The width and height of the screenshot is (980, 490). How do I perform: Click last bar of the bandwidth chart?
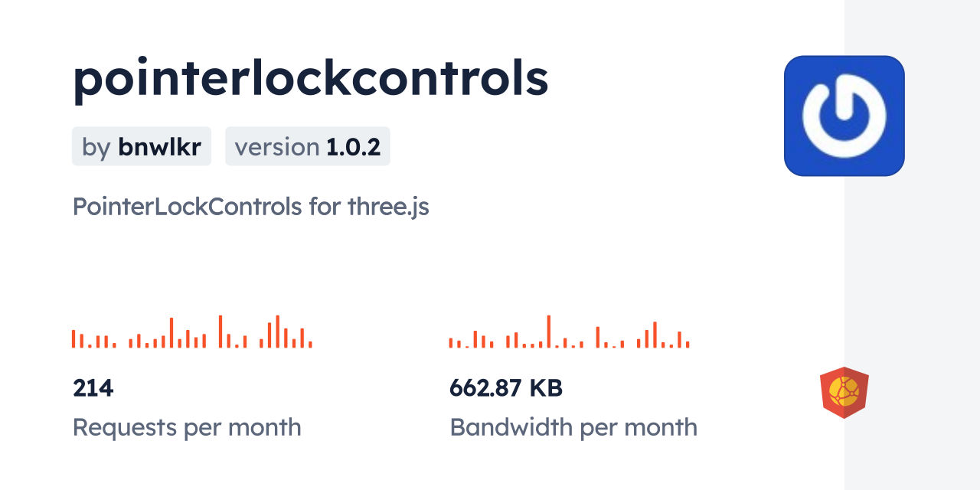pos(688,345)
